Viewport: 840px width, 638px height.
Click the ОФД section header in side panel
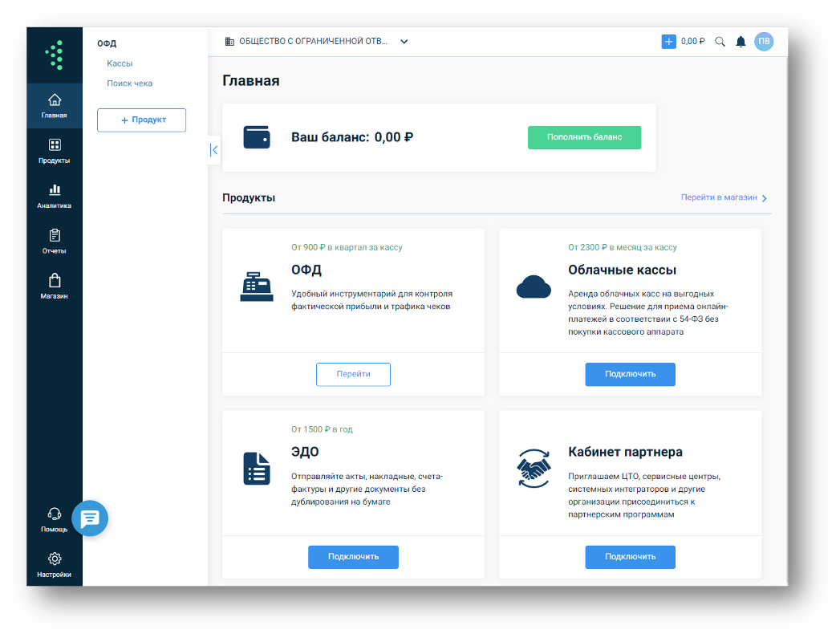[107, 43]
